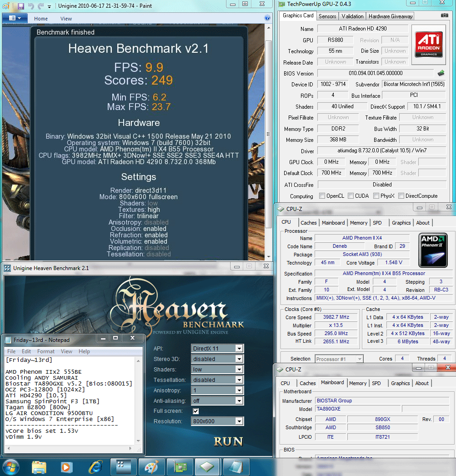The height and width of the screenshot is (476, 456).
Task: Open Windows Media Player taskbar icon
Action: click(x=66, y=467)
